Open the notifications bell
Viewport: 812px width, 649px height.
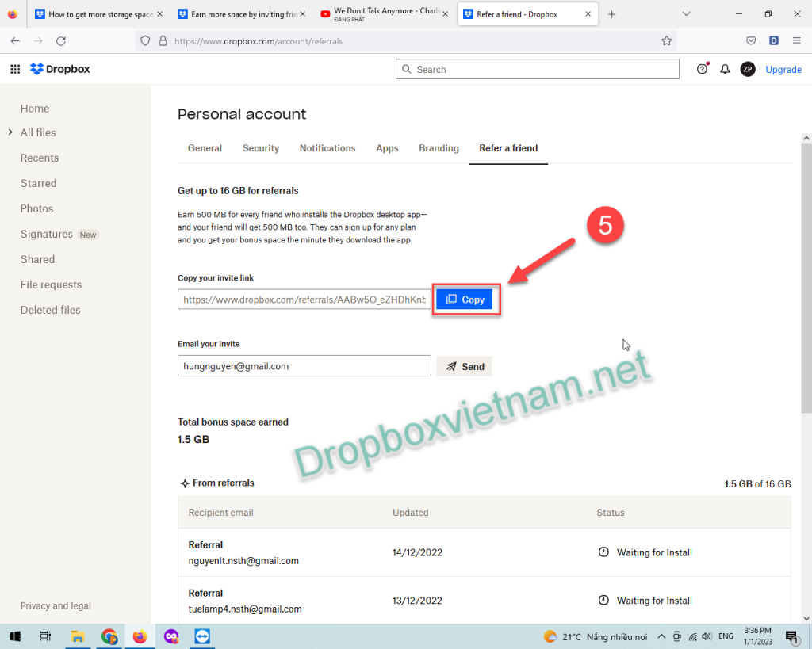pos(725,69)
